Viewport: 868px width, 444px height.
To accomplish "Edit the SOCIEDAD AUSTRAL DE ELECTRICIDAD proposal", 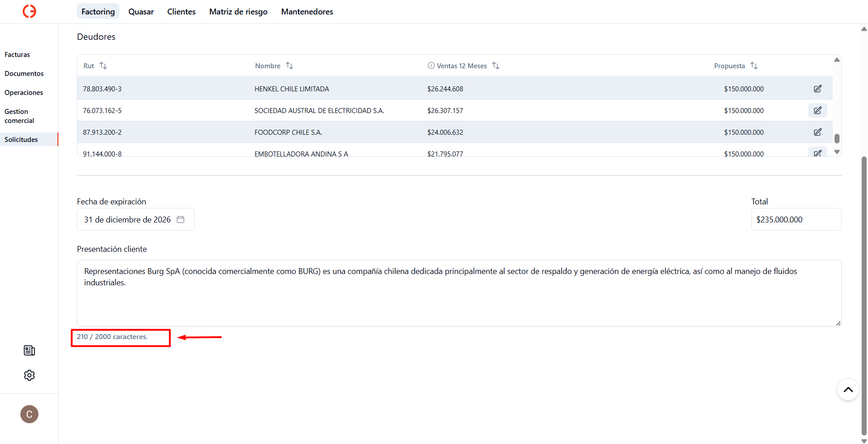I will click(x=817, y=110).
